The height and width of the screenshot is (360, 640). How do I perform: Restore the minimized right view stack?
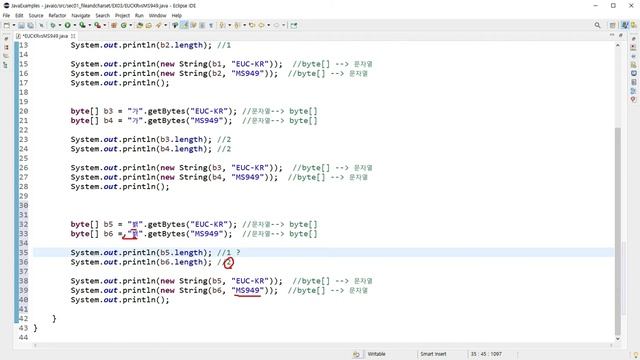click(x=633, y=39)
